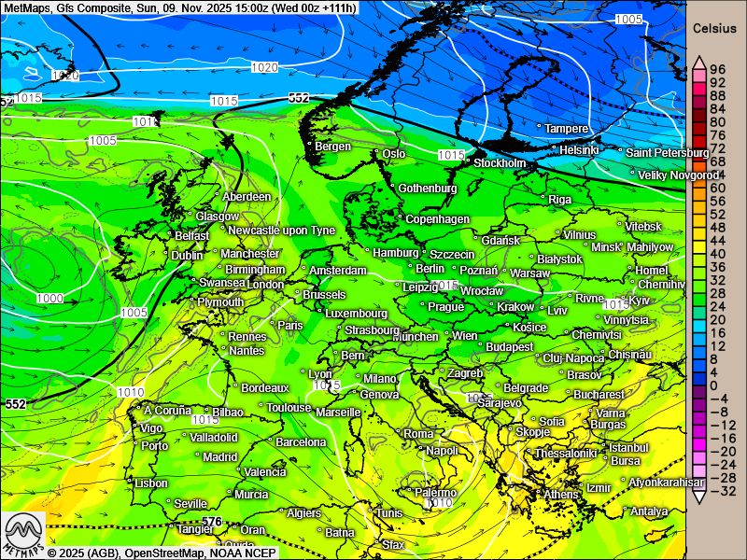Select the blue 8 degree legend swatch
Image resolution: width=747 pixels, height=560 pixels.
pos(698,359)
